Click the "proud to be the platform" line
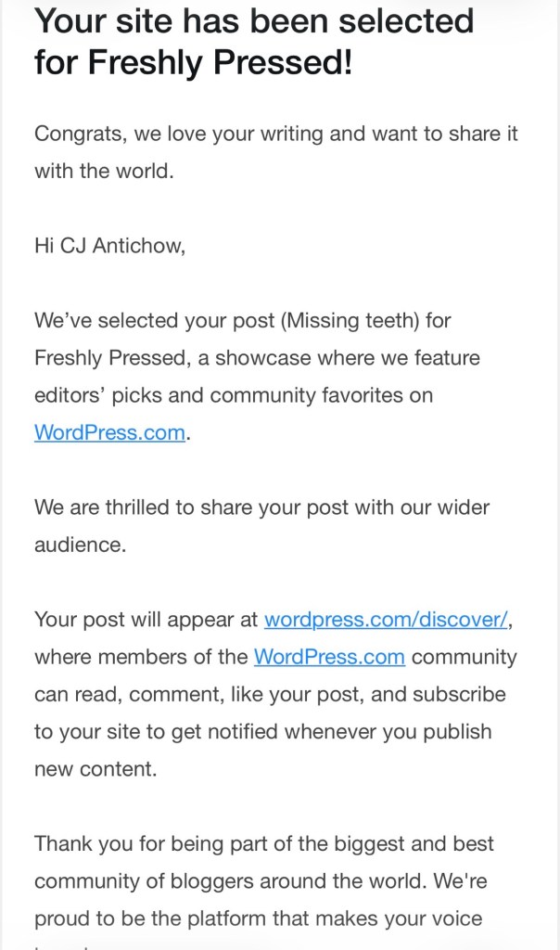560x950 pixels. (x=258, y=919)
